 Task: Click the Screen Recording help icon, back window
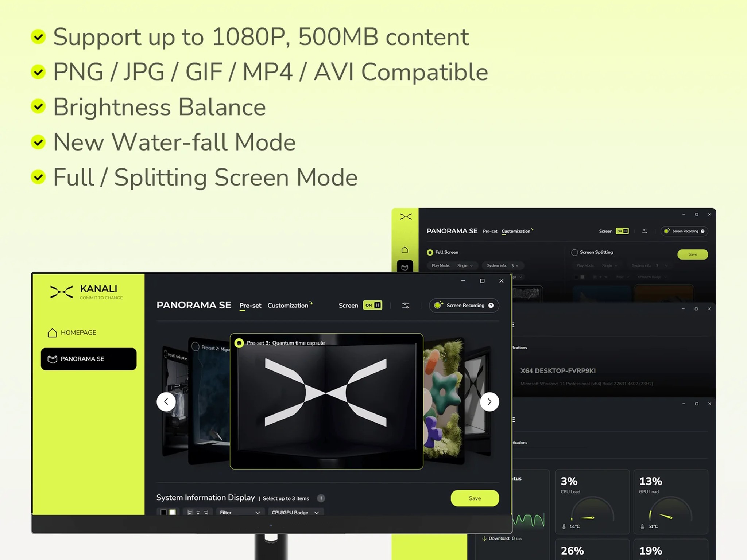tap(703, 231)
